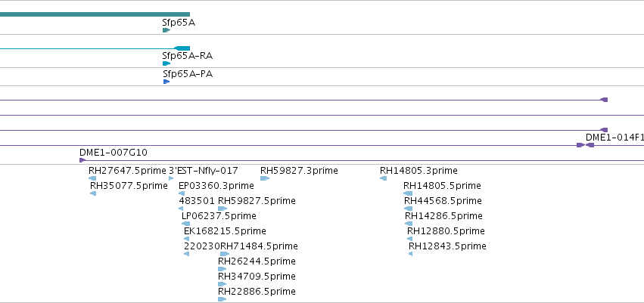This screenshot has height=303, width=644.
Task: Click the Sfp65A-RA exon block
Action: [x=182, y=48]
